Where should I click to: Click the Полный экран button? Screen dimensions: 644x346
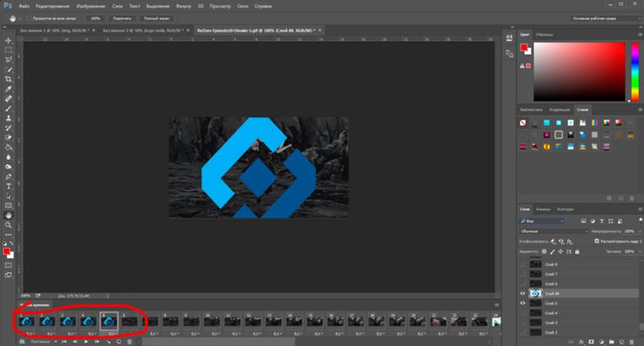click(157, 19)
